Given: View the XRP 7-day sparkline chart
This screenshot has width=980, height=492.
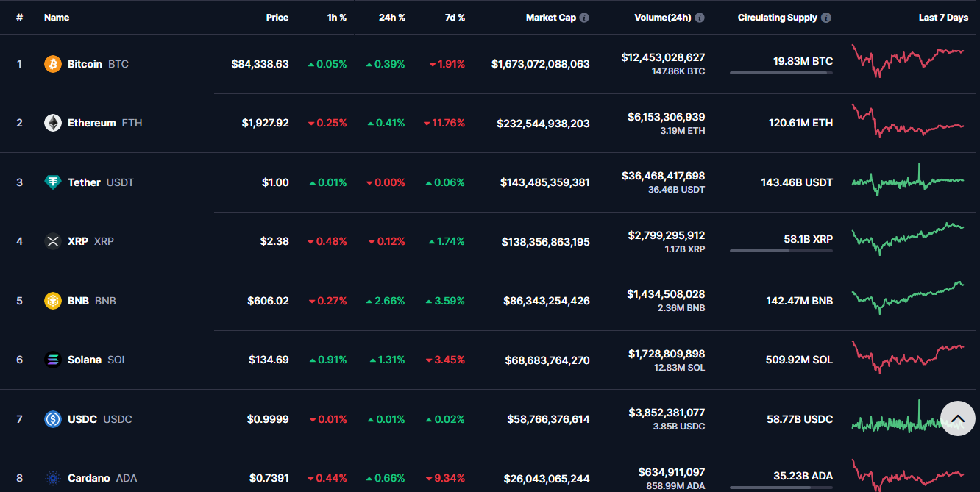Looking at the screenshot, I should click(x=908, y=238).
